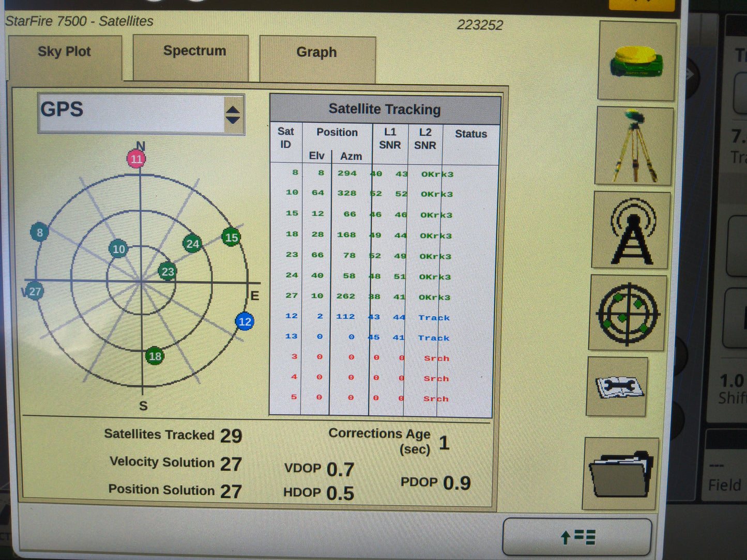
Task: Click the serial number 223252
Action: [480, 25]
